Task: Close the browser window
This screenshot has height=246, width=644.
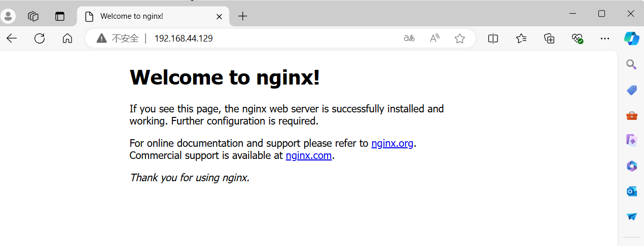Action: click(630, 14)
